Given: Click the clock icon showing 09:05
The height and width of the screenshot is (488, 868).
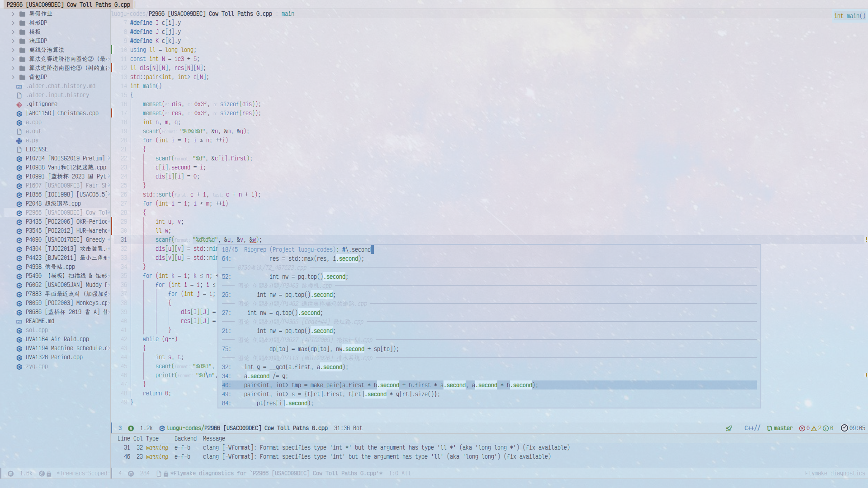Looking at the screenshot, I should pos(844,428).
